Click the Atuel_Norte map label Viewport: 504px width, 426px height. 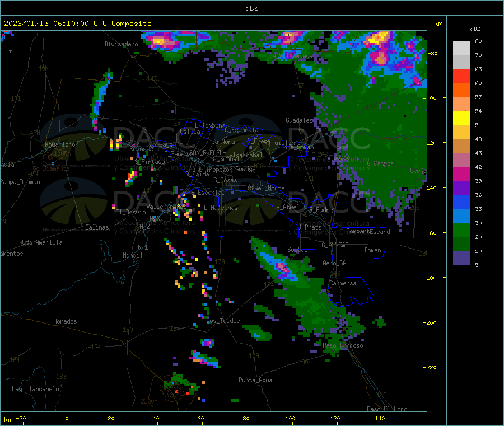pyautogui.click(x=266, y=188)
